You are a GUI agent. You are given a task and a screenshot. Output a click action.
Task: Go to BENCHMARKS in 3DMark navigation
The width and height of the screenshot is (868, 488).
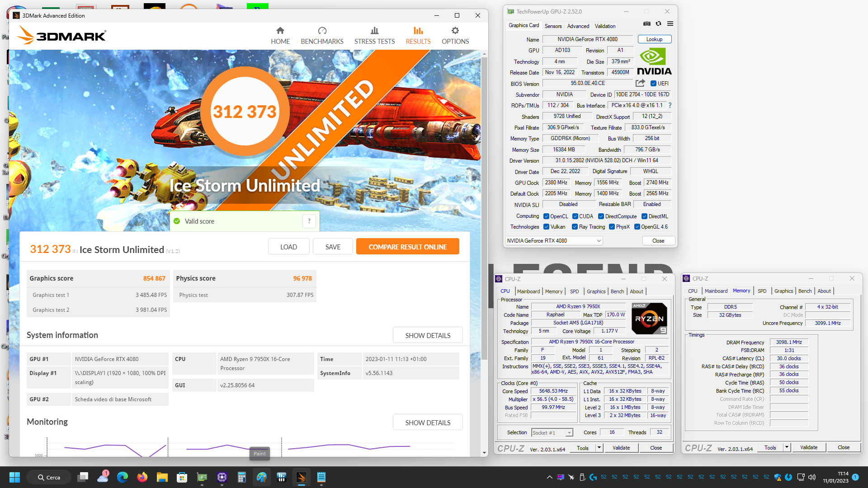pyautogui.click(x=322, y=36)
